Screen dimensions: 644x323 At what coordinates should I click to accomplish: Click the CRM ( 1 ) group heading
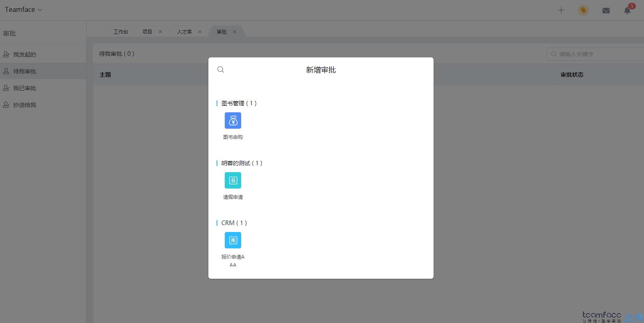coord(234,223)
